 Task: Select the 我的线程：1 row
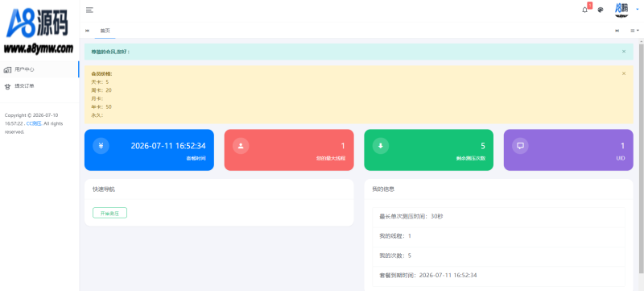point(498,236)
